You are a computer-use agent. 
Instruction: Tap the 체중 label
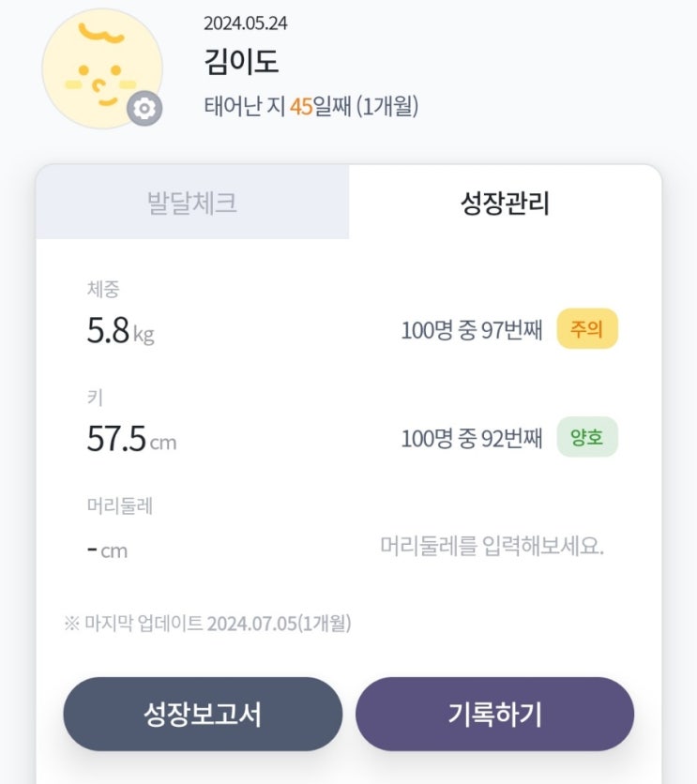click(x=103, y=290)
